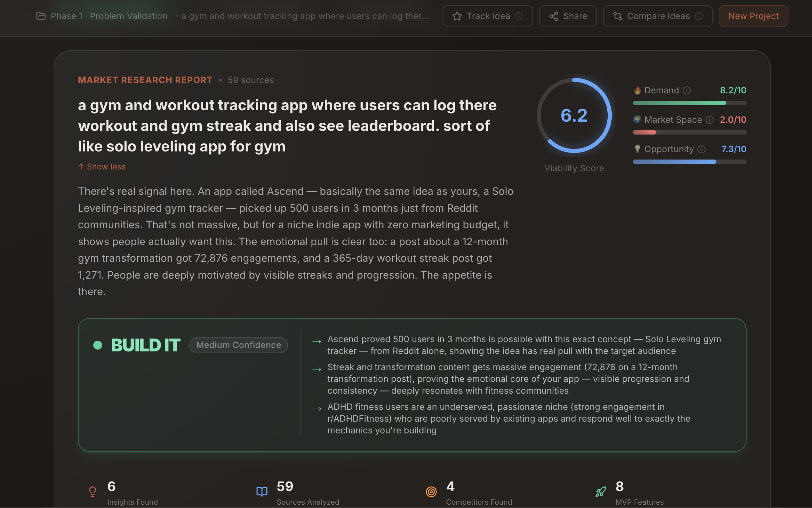The image size is (812, 508).
Task: Click the Market Space 2.0/10 value
Action: point(733,120)
